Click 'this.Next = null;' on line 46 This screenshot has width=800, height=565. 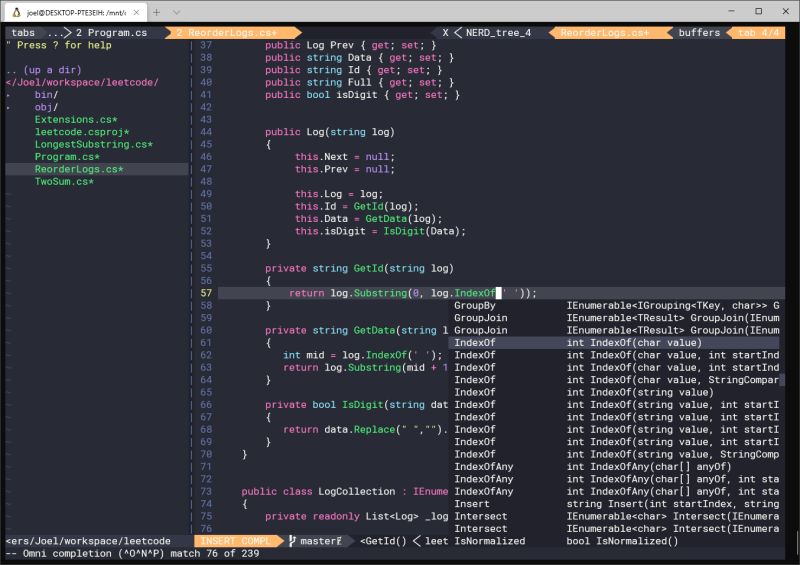[344, 157]
